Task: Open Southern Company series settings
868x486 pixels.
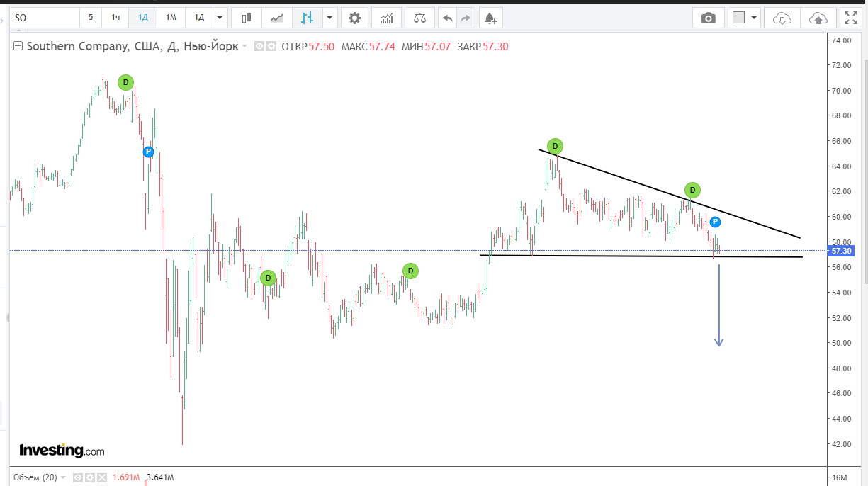Action: click(271, 47)
